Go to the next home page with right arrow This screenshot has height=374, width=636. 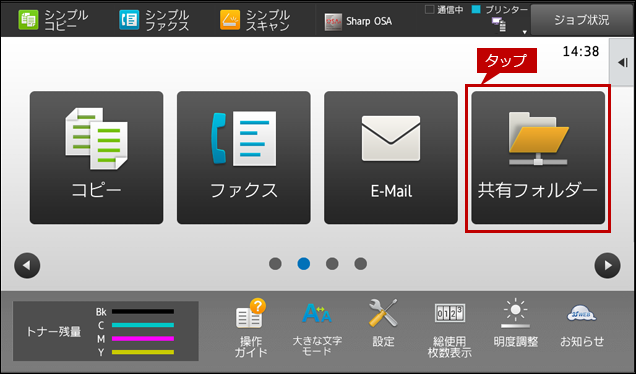coord(607,265)
